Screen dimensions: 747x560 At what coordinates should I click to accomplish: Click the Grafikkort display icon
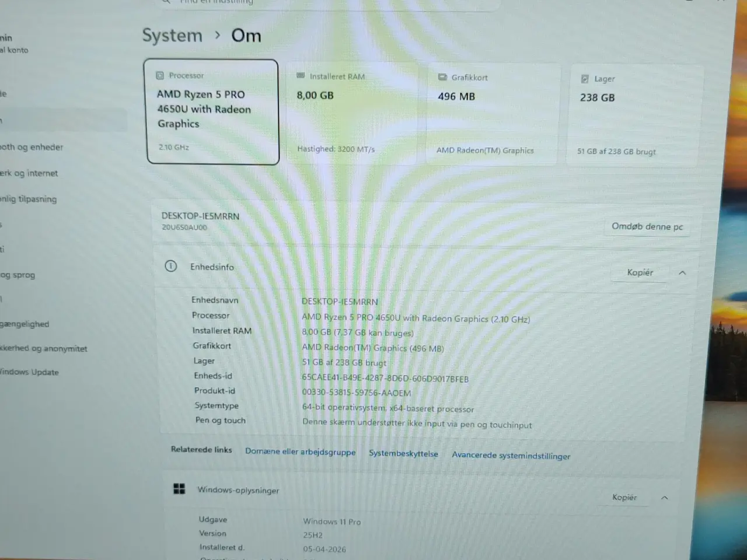[442, 77]
